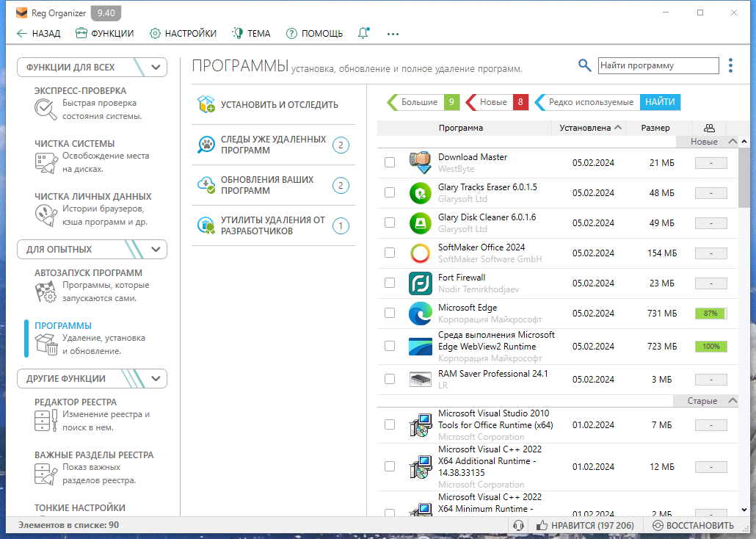Open the vertical three-dot options menu
The image size is (756, 539).
(730, 65)
